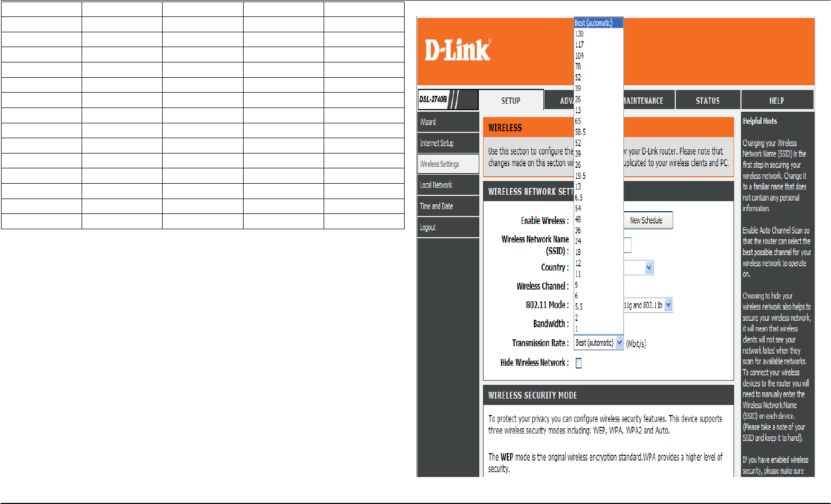Select 65 from the rate list
This screenshot has width=831, height=504.
click(598, 121)
